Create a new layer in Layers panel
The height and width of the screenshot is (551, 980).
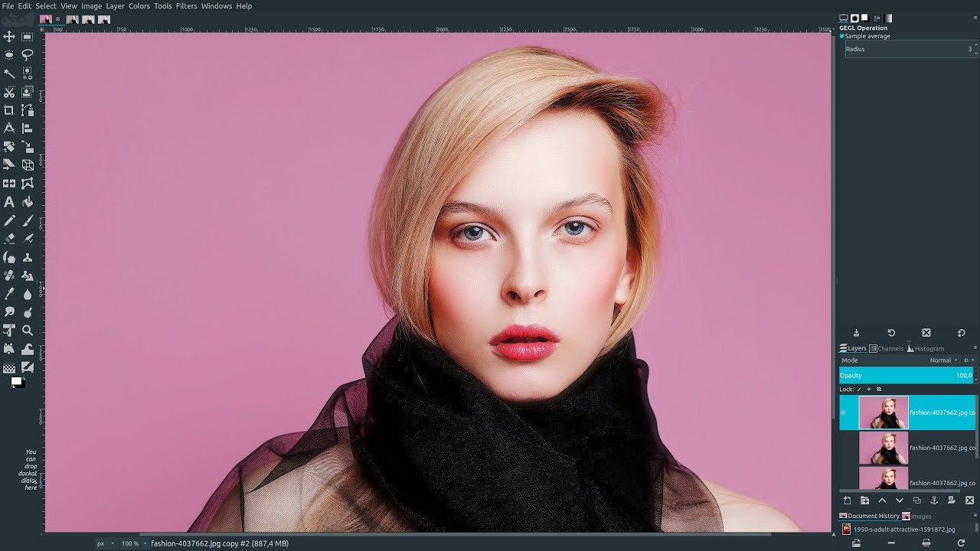tap(847, 500)
